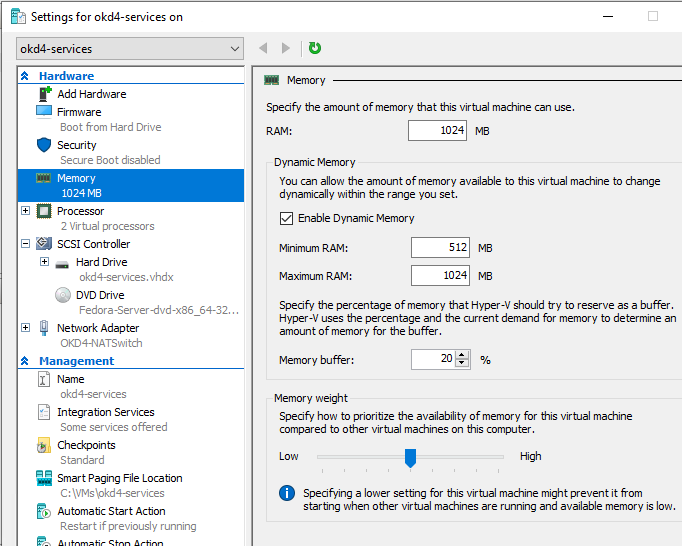Increase Memory buffer with up arrow

pos(462,355)
